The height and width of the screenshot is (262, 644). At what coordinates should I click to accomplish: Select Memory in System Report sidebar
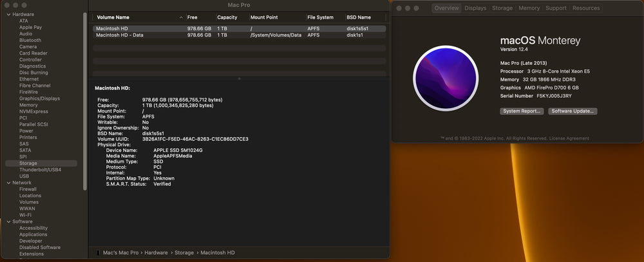point(28,105)
